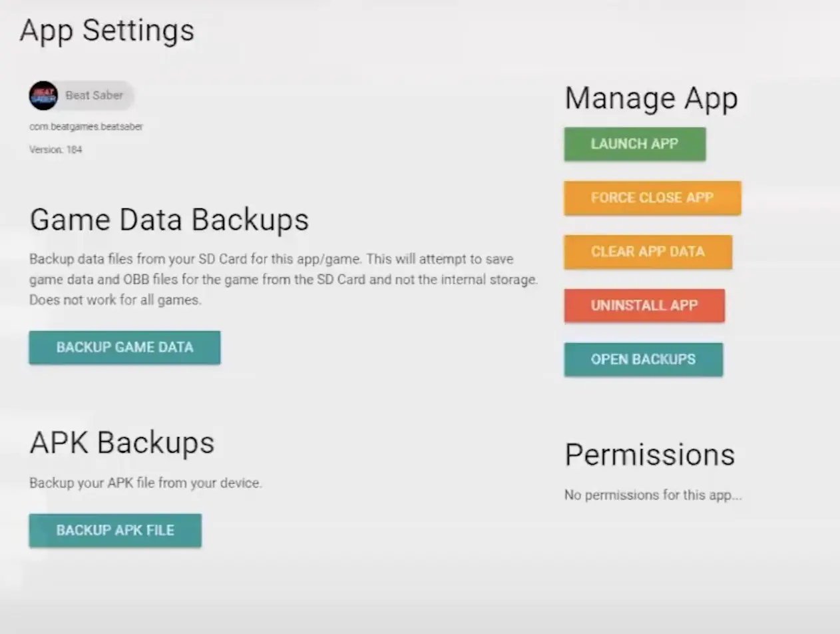Click the BACKUP APK FILE button
The height and width of the screenshot is (634, 840).
click(x=115, y=531)
